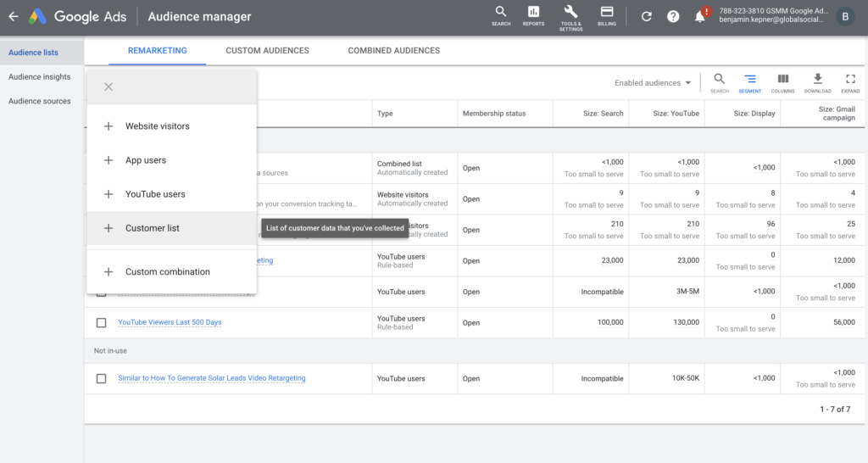Open Billing from the top bar

607,17
